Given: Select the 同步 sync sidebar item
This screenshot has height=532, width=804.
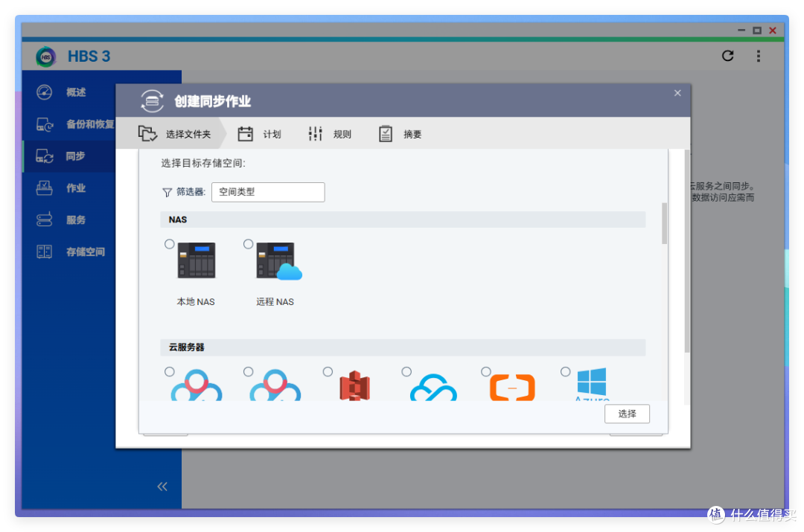Looking at the screenshot, I should pyautogui.click(x=68, y=156).
